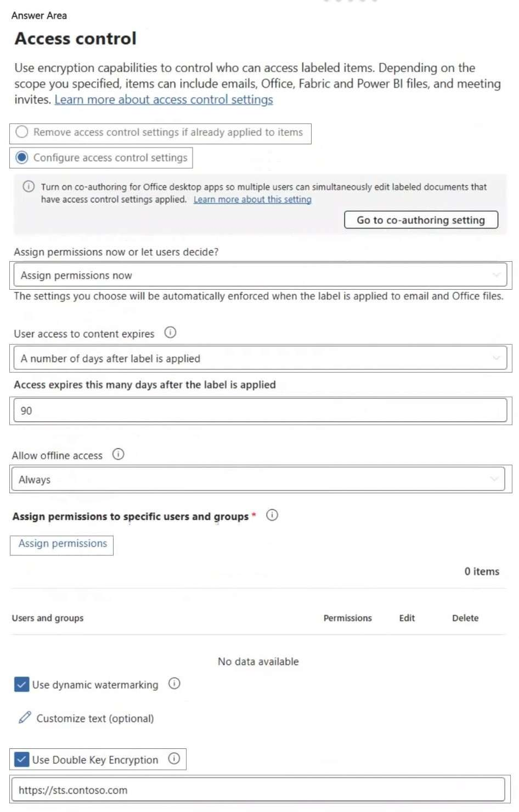Click the pencil icon for Customize text
The height and width of the screenshot is (812, 519).
(25, 718)
